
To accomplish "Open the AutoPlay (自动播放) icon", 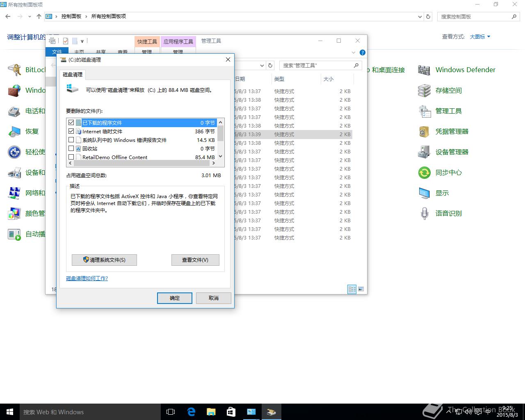I will tap(14, 234).
